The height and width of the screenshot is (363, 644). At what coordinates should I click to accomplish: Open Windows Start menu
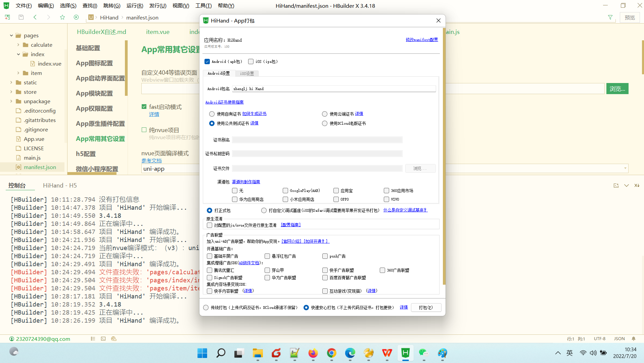(202, 353)
